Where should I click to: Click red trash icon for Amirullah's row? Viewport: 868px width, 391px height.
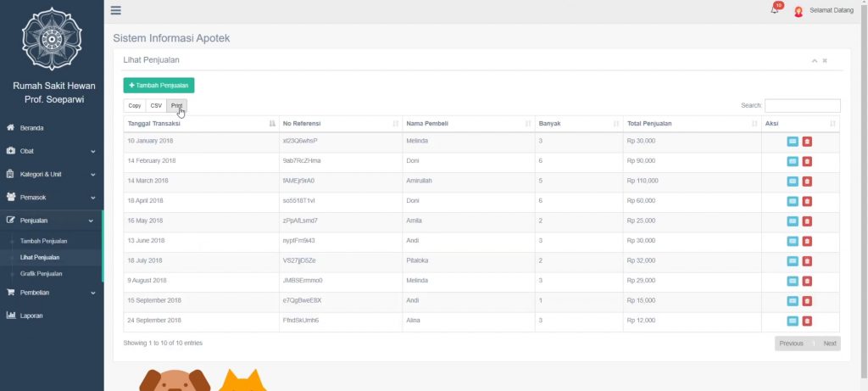click(807, 181)
